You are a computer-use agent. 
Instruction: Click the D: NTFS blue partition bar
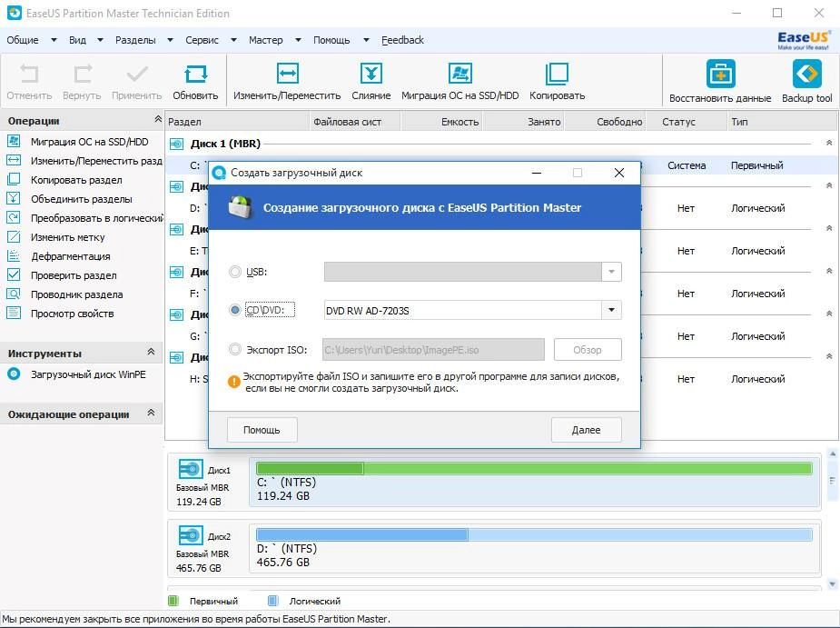(x=534, y=534)
